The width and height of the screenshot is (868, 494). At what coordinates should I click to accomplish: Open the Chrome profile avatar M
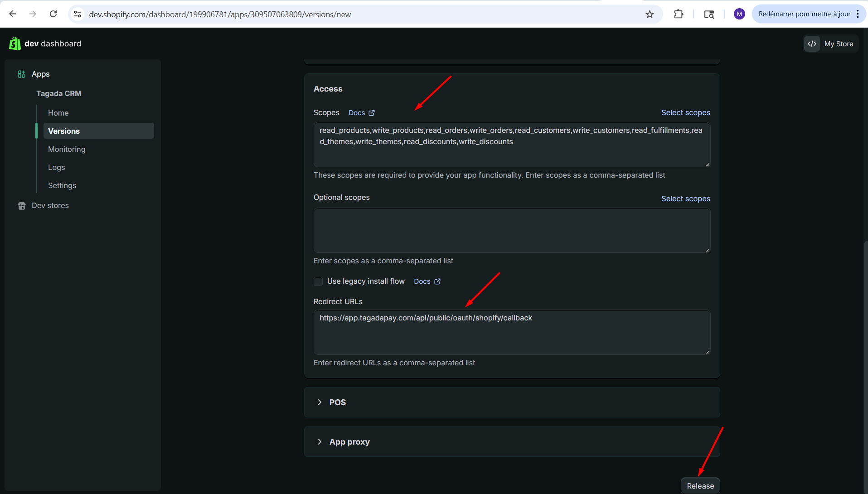pos(739,14)
